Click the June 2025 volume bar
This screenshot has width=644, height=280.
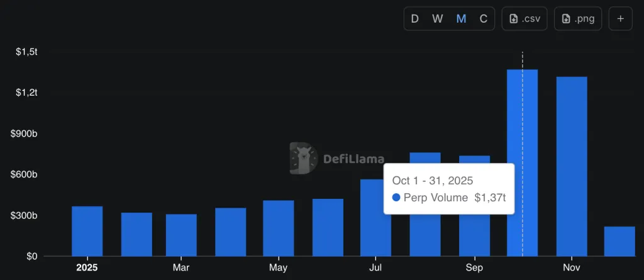pos(328,228)
